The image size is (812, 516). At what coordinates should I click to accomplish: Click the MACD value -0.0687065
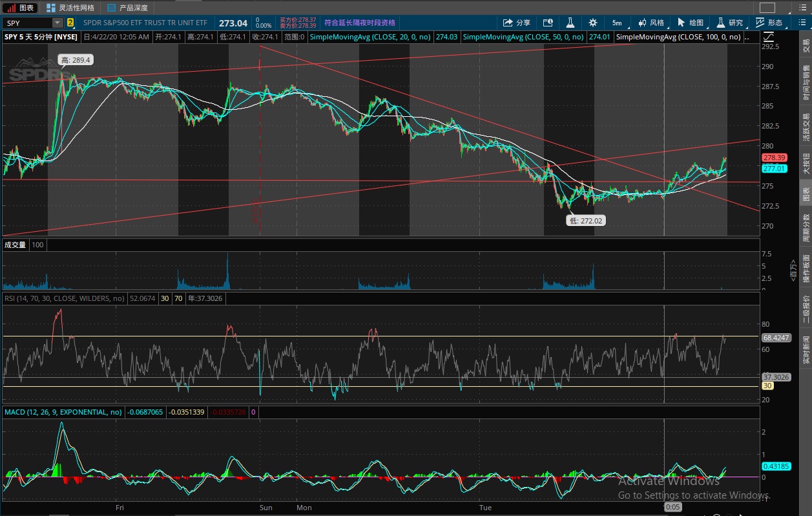click(x=145, y=411)
